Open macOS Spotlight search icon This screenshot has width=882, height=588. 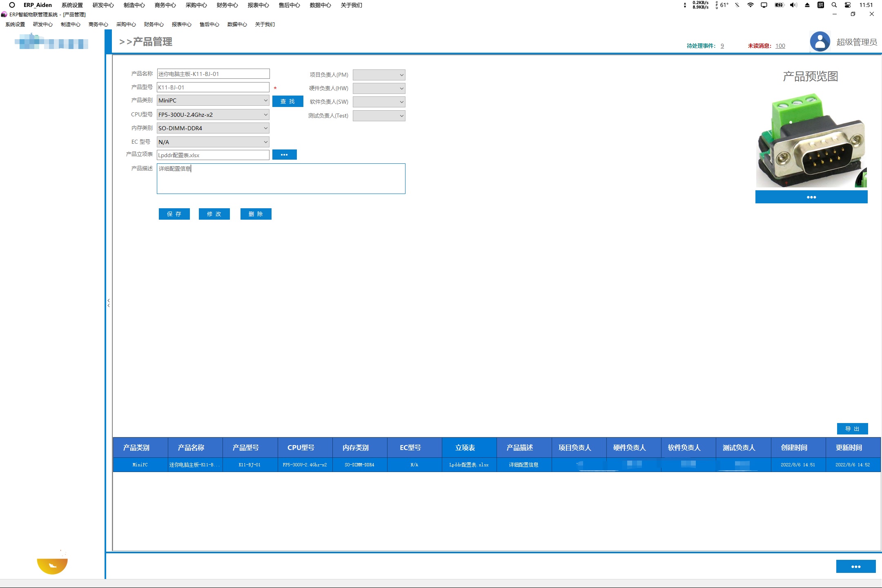click(834, 5)
